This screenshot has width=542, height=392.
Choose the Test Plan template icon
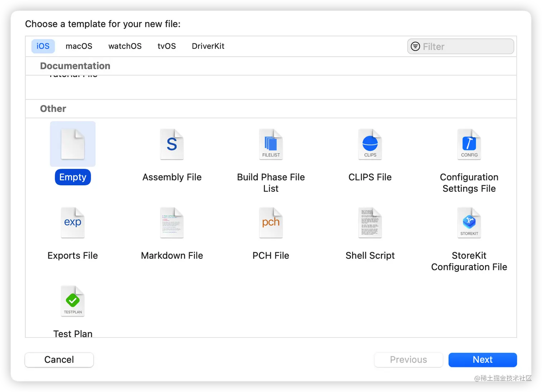click(73, 301)
